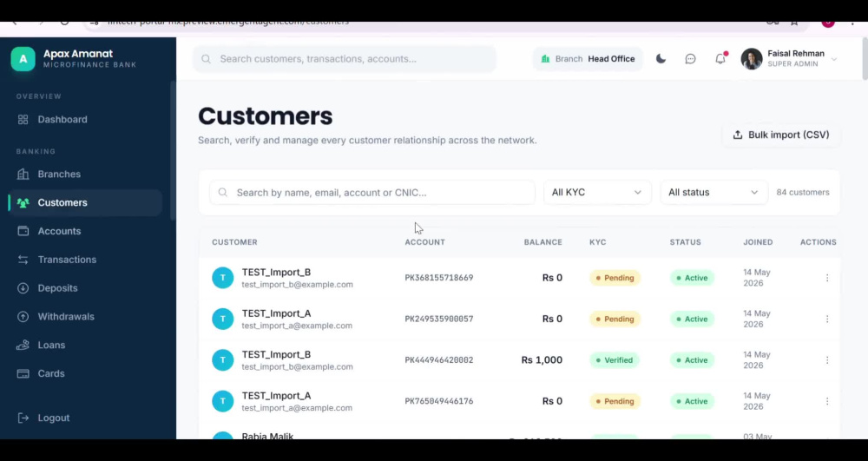
Task: Click the Apax Amanat logo icon
Action: point(23,59)
